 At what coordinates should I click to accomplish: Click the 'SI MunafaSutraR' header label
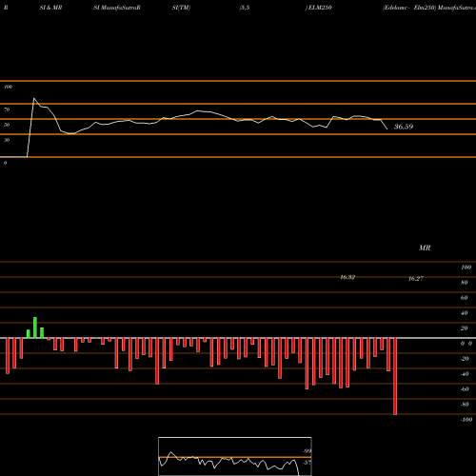(x=117, y=8)
